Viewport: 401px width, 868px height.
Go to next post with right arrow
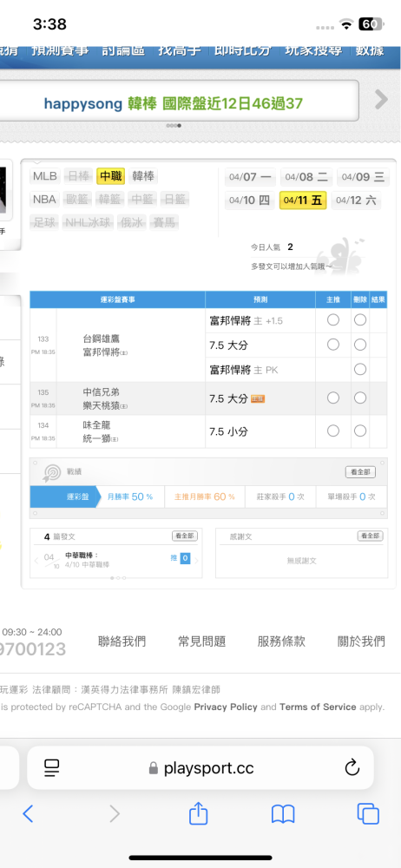(x=195, y=560)
